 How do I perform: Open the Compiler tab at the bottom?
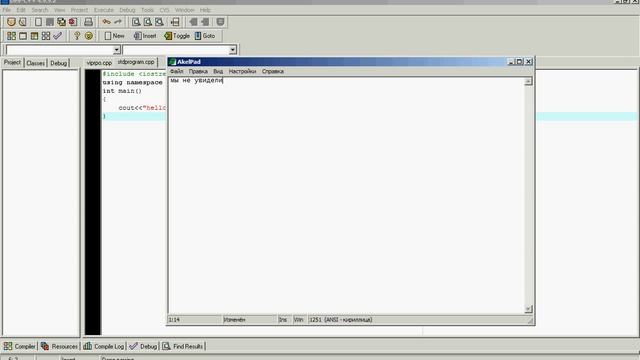(x=19, y=346)
